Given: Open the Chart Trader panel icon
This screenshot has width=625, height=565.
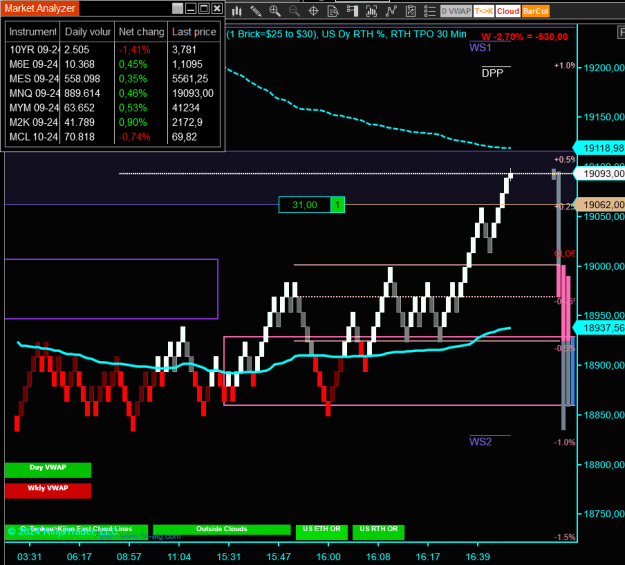Looking at the screenshot, I should 352,11.
